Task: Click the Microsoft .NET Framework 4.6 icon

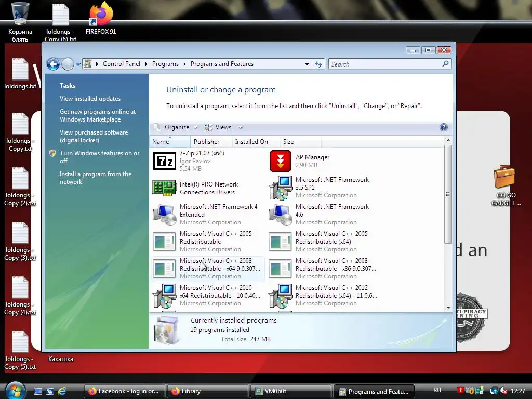Action: 280,215
